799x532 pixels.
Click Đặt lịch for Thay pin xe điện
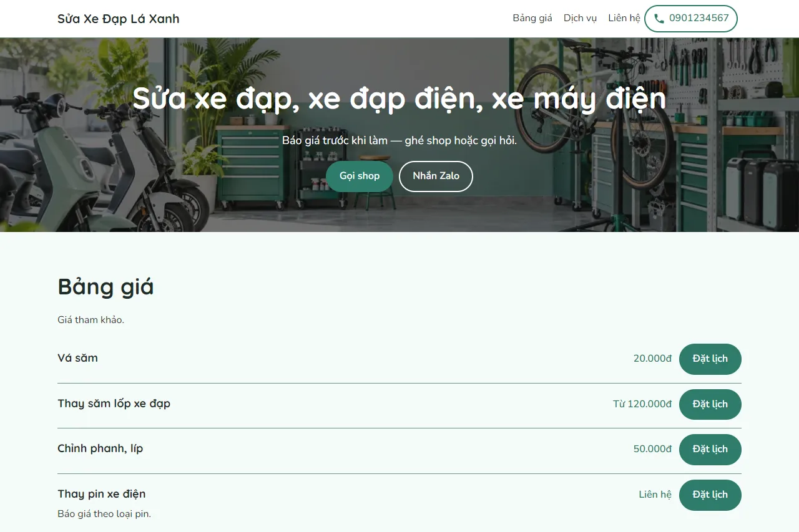point(710,495)
